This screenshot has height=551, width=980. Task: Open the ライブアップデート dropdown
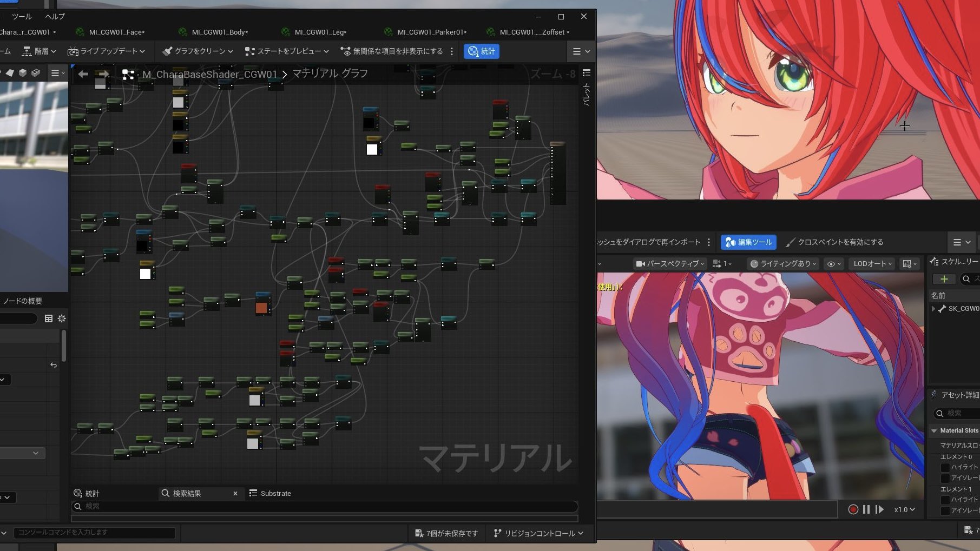coord(107,51)
